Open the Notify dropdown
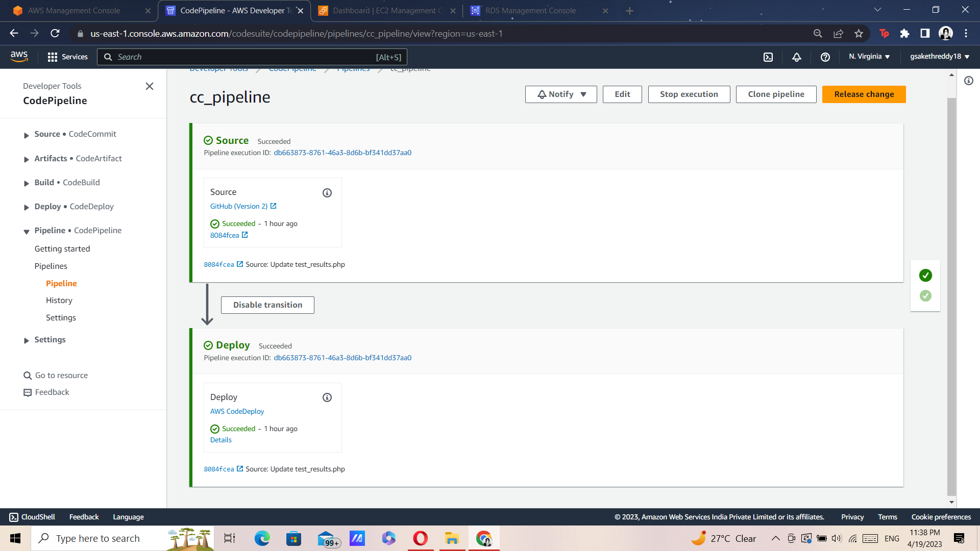980x551 pixels. [x=560, y=94]
